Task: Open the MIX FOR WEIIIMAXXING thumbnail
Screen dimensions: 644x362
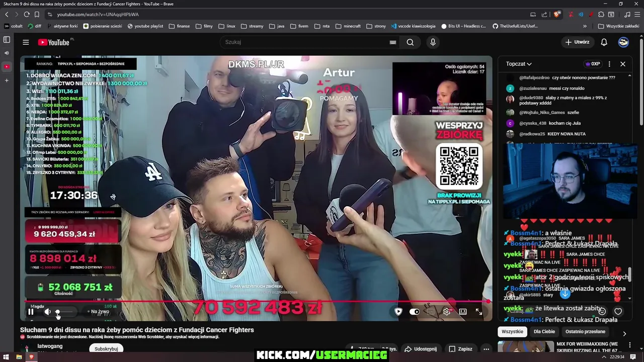Action: point(526,347)
